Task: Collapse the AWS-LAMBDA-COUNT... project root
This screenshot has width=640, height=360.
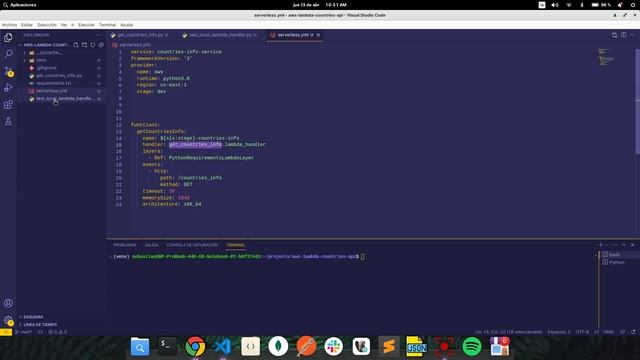Action: (x=44, y=45)
